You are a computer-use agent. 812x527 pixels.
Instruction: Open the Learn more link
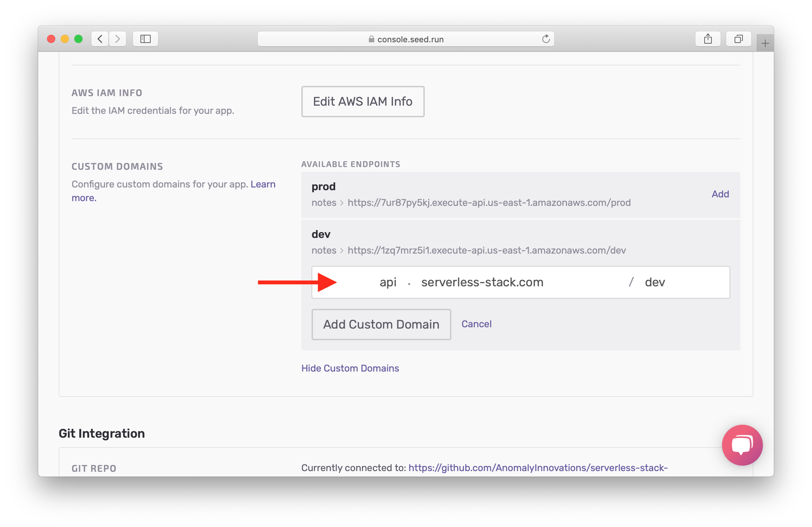click(x=263, y=184)
